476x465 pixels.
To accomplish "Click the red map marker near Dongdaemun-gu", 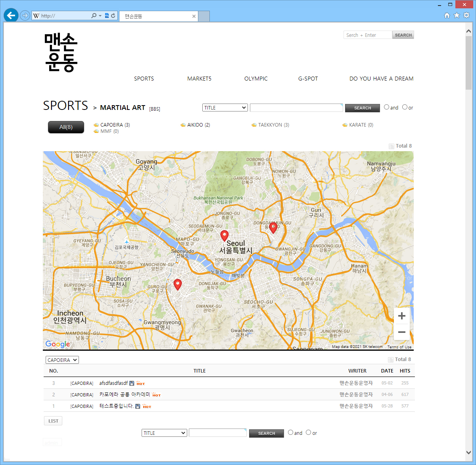I will pos(273,227).
